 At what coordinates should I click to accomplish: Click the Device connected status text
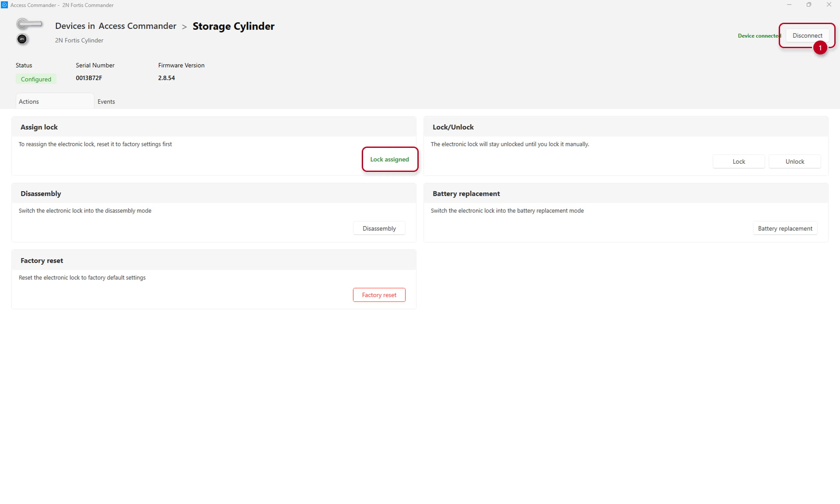(x=759, y=36)
